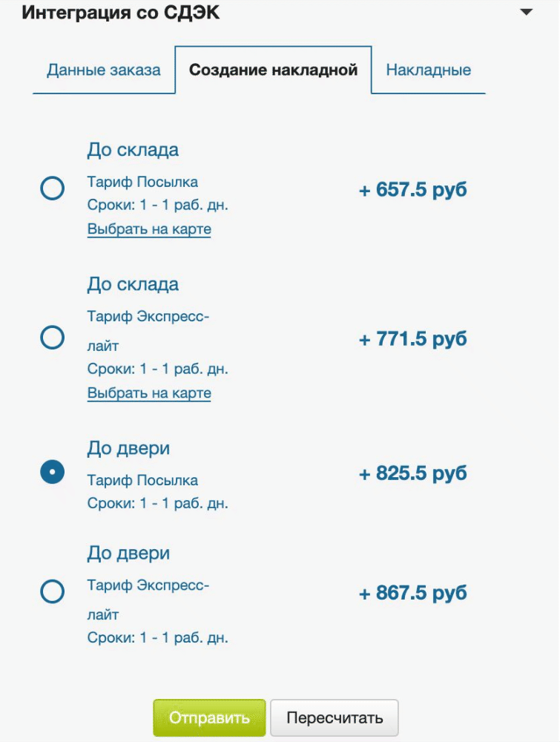The width and height of the screenshot is (560, 742).
Task: Select До склада Тариф Посылка radio button
Action: 52,189
